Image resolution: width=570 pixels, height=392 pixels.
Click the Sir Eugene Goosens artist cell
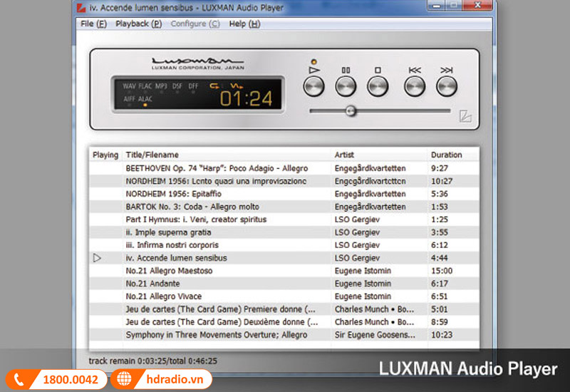tap(375, 335)
